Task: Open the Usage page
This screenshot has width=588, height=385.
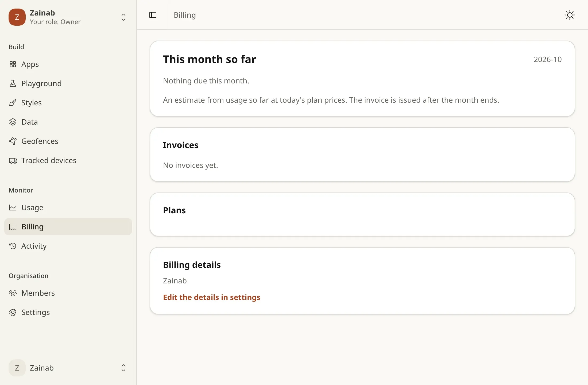Action: click(68, 207)
